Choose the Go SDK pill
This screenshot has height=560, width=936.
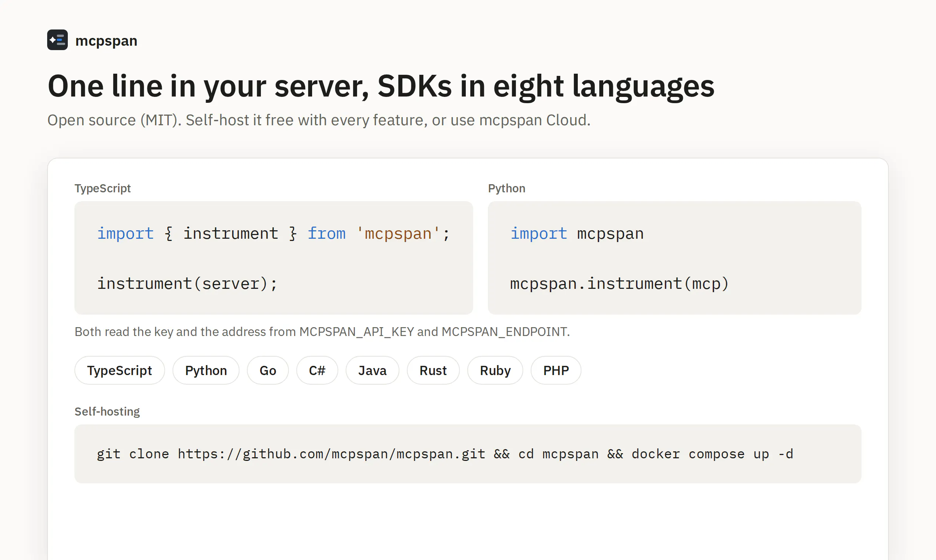268,370
